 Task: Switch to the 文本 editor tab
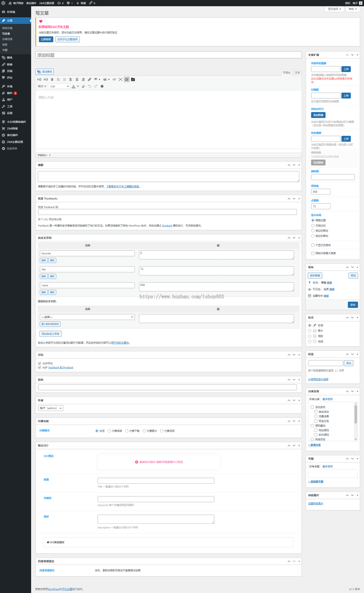pyautogui.click(x=297, y=73)
